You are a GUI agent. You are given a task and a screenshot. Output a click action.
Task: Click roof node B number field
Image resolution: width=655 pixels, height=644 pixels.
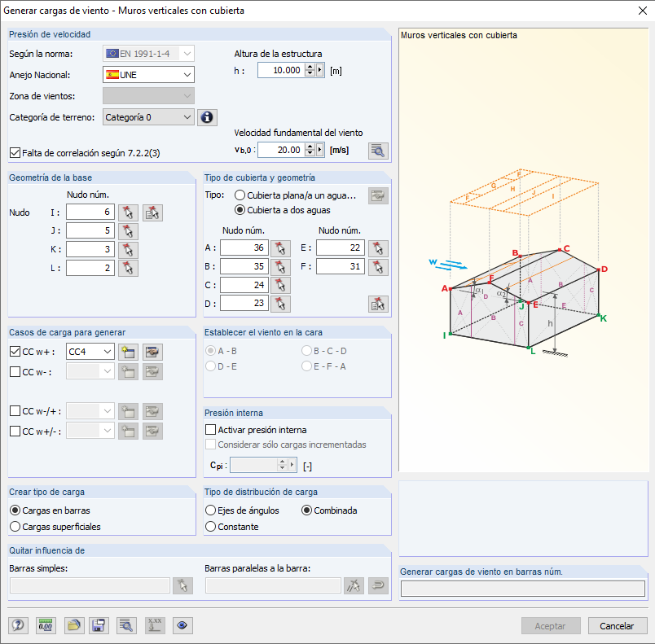point(244,266)
